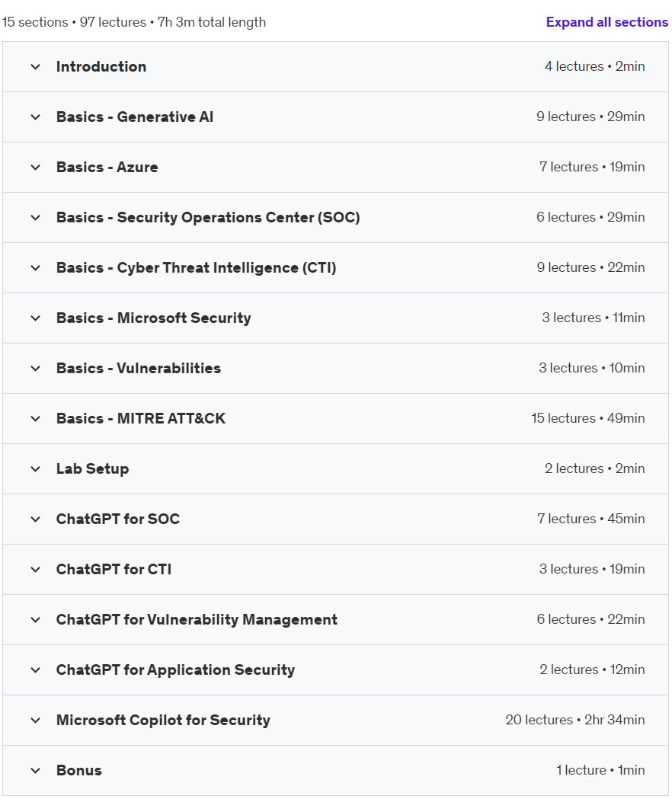Expand the Introduction section chevron
Screen dimensions: 672x799
click(35, 67)
